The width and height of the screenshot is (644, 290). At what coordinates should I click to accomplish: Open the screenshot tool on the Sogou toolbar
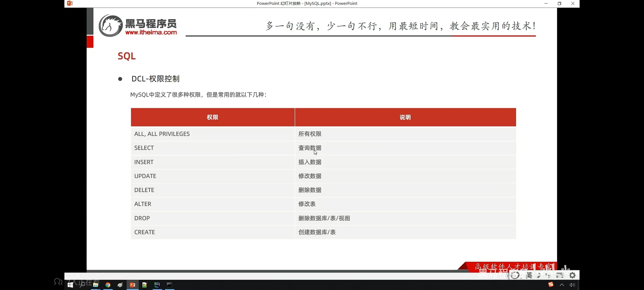coord(560,275)
